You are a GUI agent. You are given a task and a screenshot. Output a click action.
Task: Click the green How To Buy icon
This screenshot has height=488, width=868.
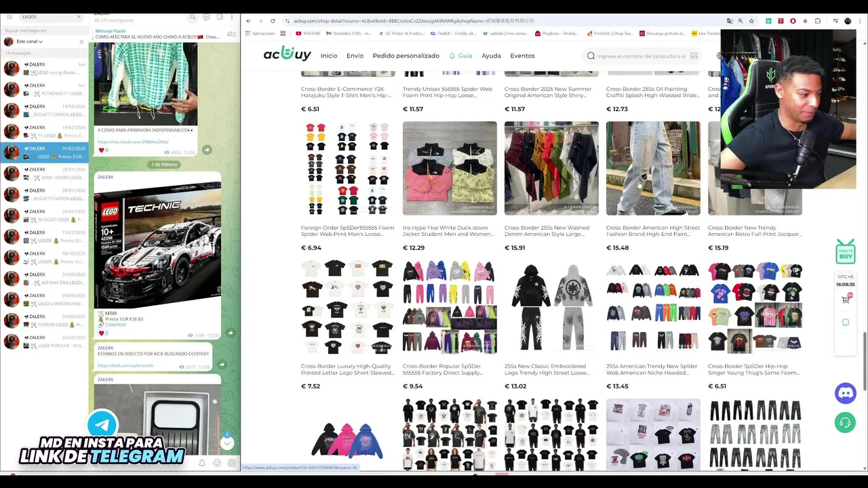[846, 251]
